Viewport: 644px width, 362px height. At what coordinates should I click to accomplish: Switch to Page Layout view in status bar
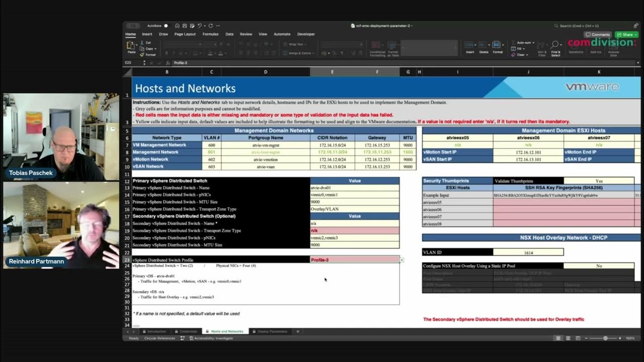point(569,338)
